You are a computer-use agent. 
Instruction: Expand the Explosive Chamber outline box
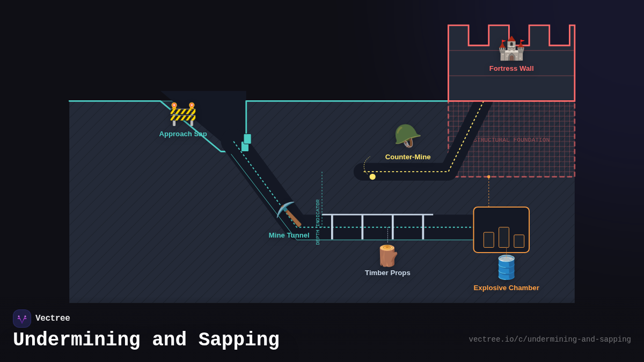[501, 229]
